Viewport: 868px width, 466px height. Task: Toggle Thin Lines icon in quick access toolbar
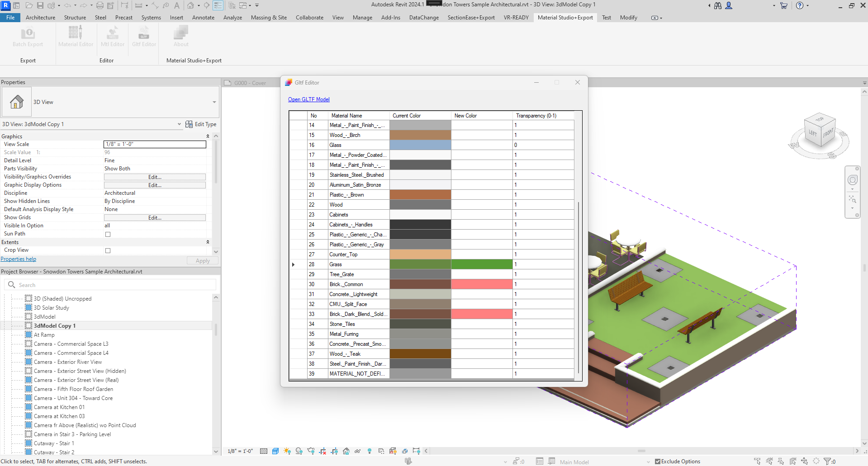tap(218, 5)
